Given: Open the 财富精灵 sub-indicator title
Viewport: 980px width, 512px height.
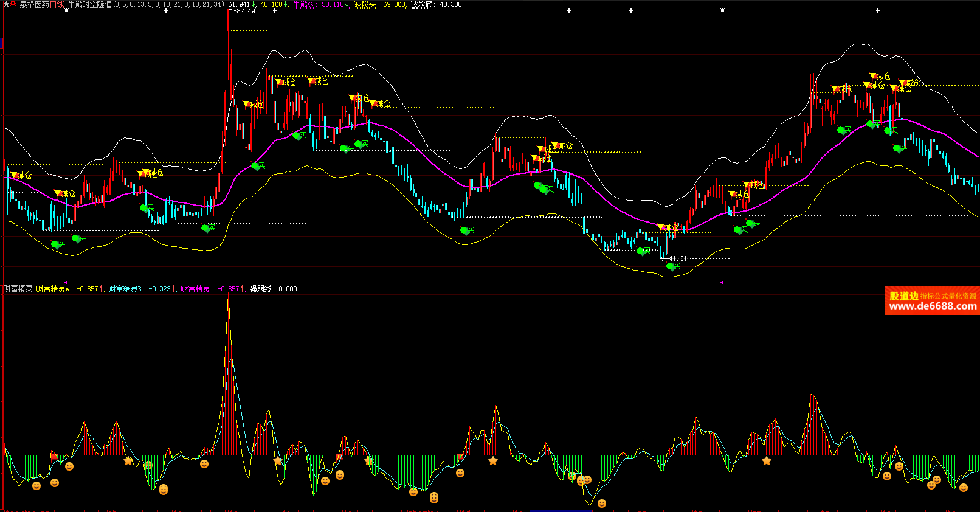Looking at the screenshot, I should point(18,289).
